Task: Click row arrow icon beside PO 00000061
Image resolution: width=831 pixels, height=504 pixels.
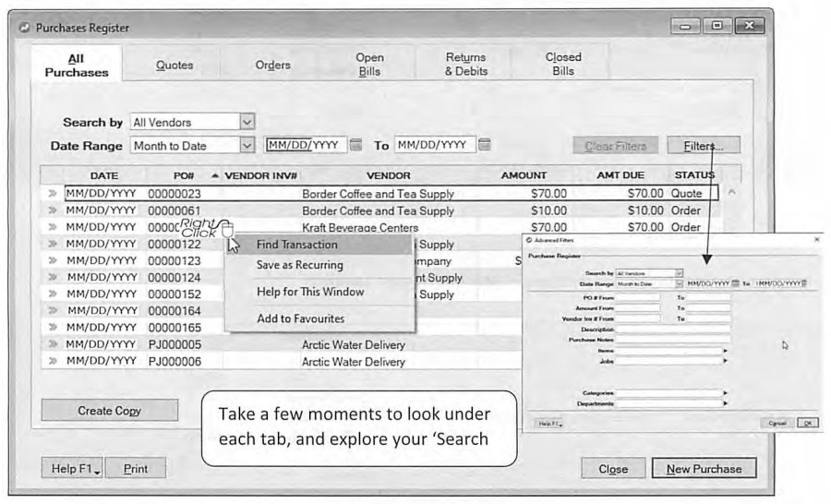Action: (52, 210)
